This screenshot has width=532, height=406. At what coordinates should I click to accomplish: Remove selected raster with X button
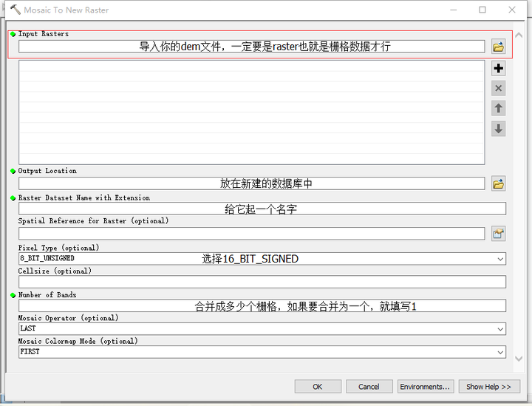(498, 88)
